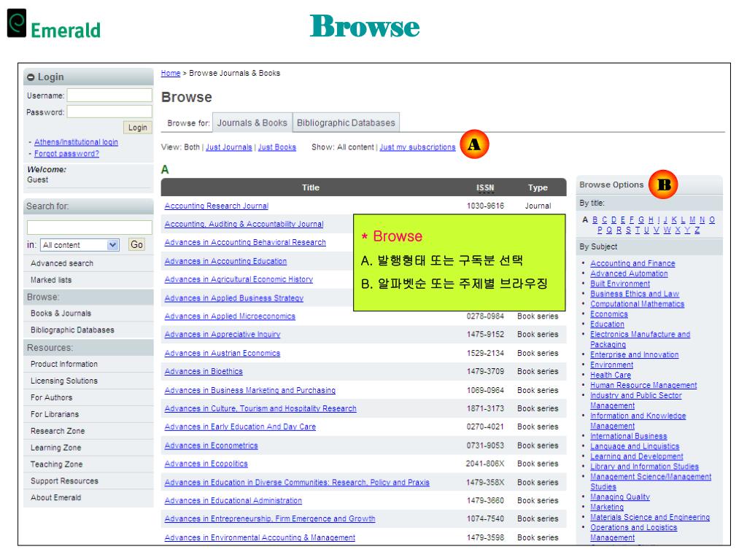Browse titles starting with letter Z
747x560 pixels.
697,230
